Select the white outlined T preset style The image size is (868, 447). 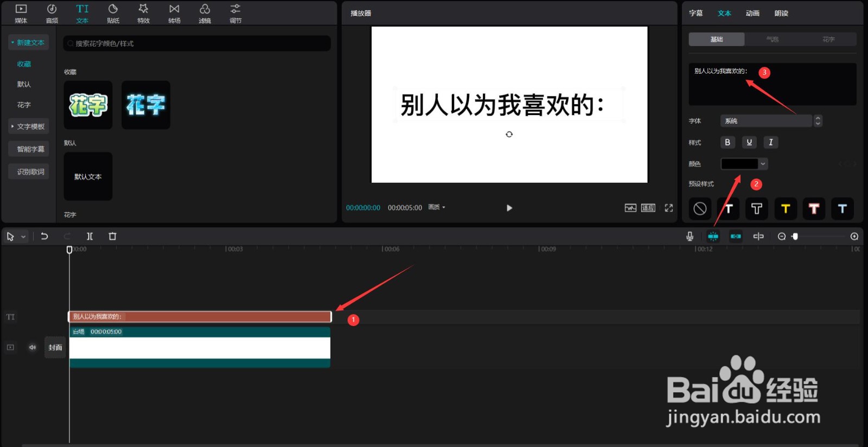pos(757,209)
